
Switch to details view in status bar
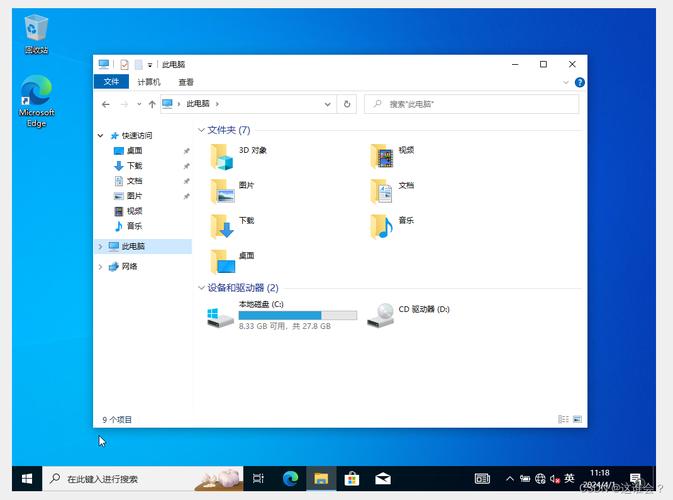pos(563,419)
